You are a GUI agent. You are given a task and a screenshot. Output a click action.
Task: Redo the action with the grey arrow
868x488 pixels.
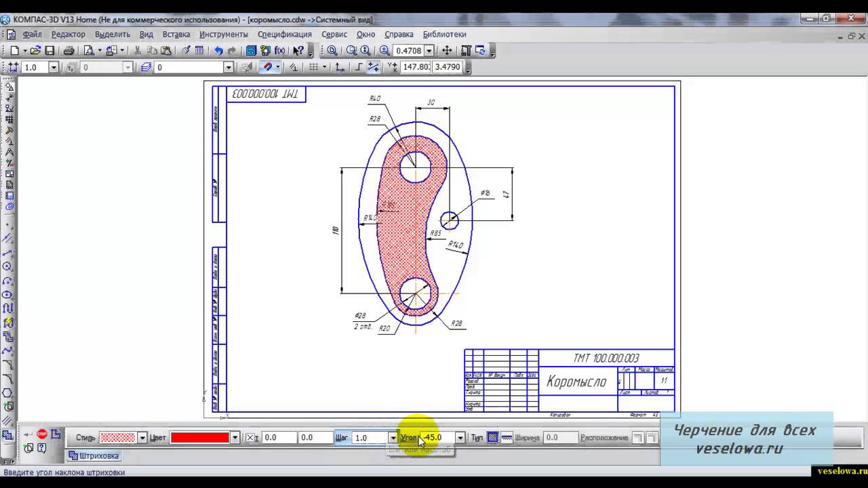(x=232, y=50)
